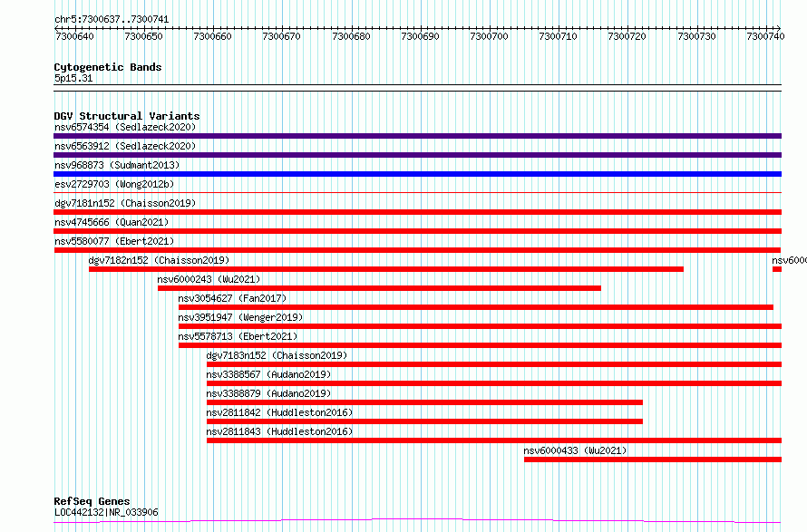Screen dimensions: 807x532
Task: Open dgv7181n152 (Chaisson2019) variant label
Action: pos(125,203)
